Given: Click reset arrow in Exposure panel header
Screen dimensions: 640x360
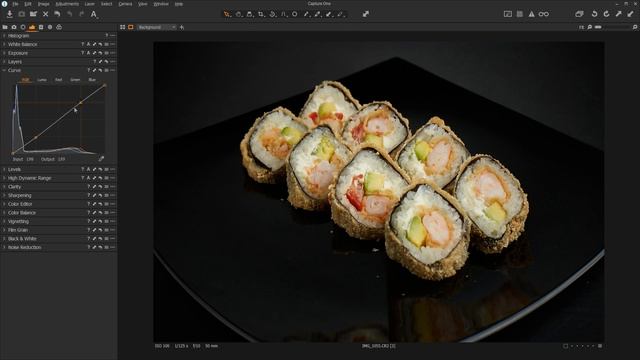Looking at the screenshot, I should [100, 53].
